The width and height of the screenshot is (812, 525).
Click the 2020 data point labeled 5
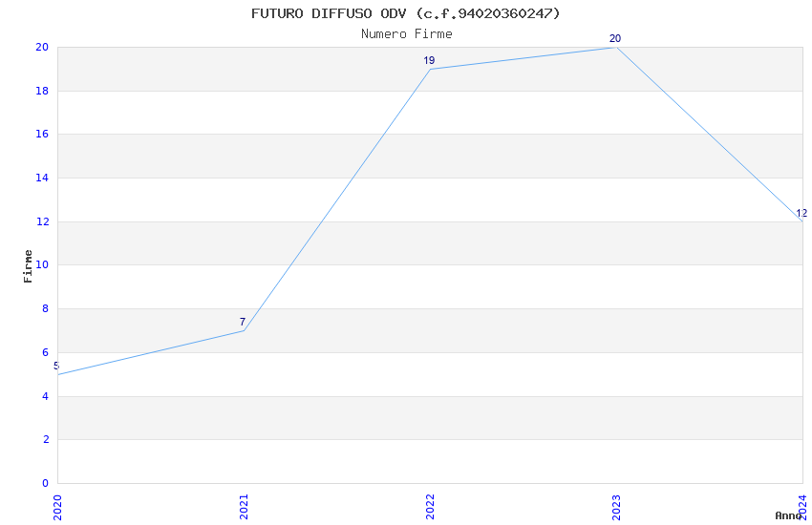(x=56, y=366)
